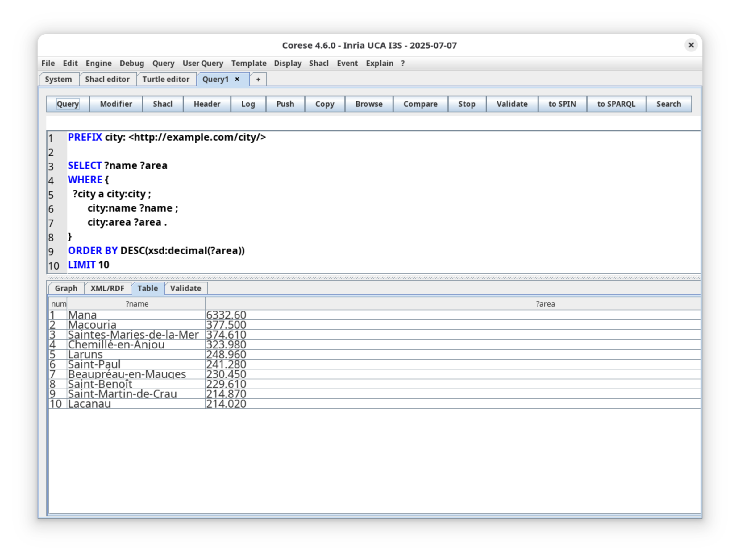
Task: Click the ?name column header
Action: click(x=136, y=304)
